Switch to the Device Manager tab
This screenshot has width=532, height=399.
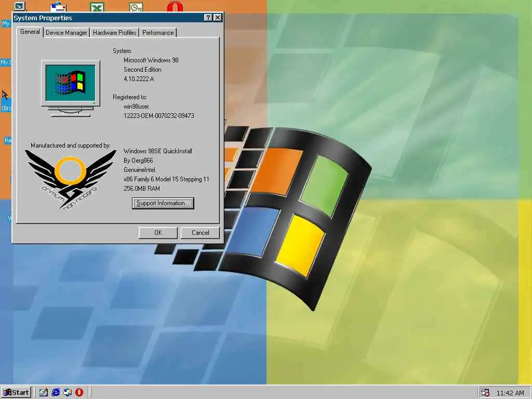[66, 33]
